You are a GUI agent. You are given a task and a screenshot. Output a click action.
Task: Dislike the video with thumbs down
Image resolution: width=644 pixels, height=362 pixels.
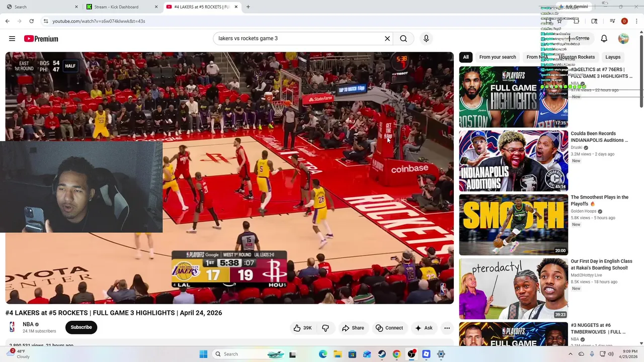[326, 328]
